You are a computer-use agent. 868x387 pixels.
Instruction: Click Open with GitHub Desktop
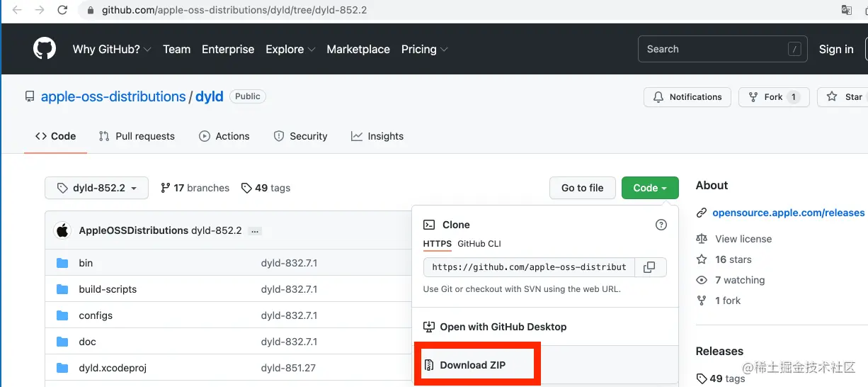coord(496,327)
